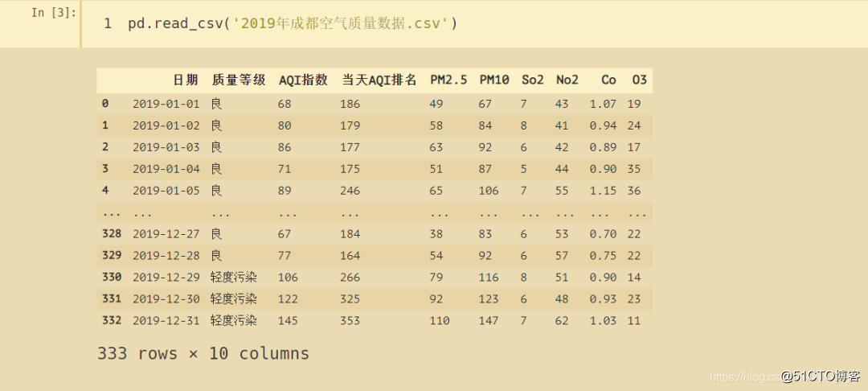
Task: Click the Co column header
Action: point(608,80)
